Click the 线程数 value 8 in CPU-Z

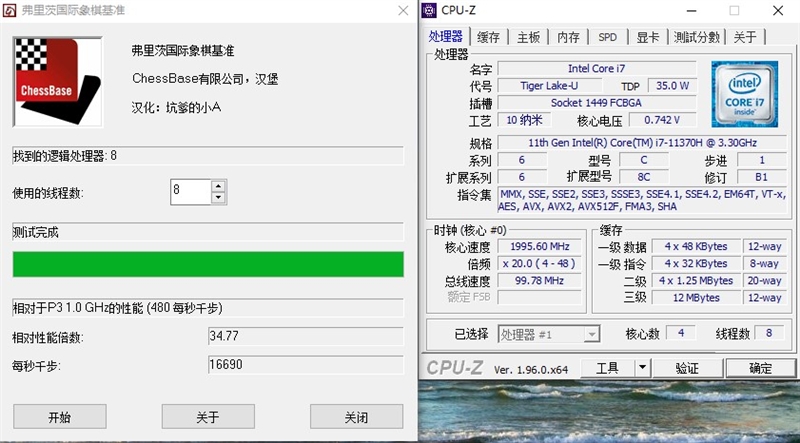pos(769,333)
